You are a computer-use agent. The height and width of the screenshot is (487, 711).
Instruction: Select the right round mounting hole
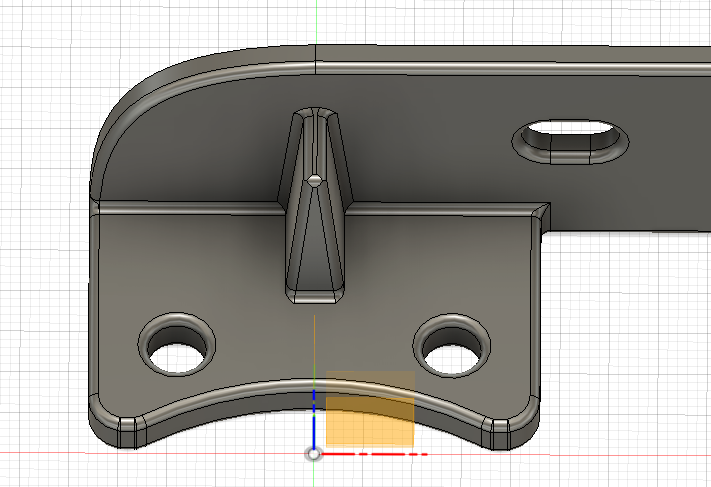coord(452,346)
